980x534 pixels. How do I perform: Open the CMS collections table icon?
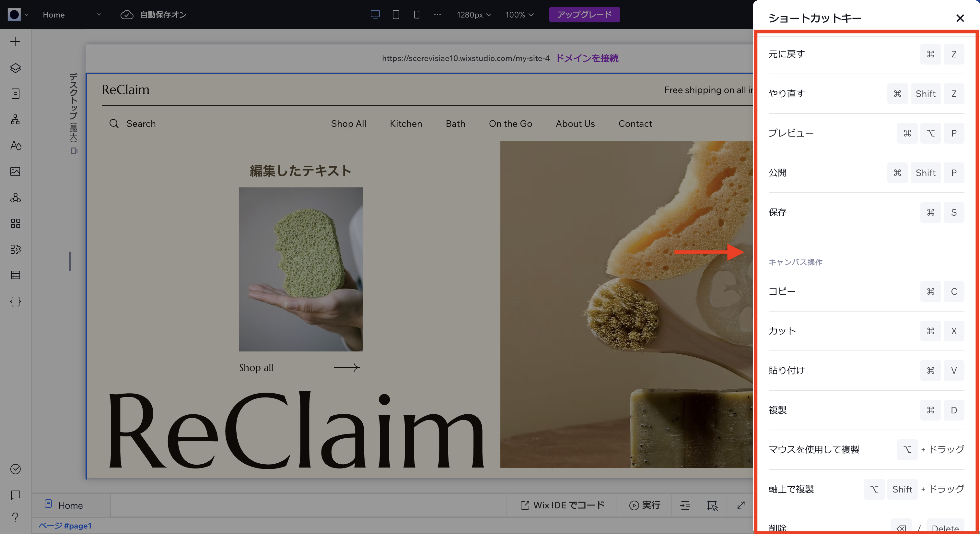[15, 275]
